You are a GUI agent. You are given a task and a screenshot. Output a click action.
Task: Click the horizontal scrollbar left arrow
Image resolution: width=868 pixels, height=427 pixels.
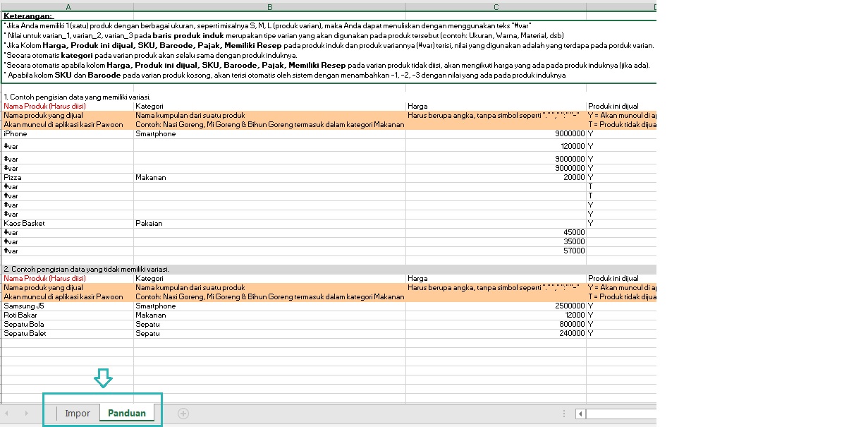pos(580,414)
